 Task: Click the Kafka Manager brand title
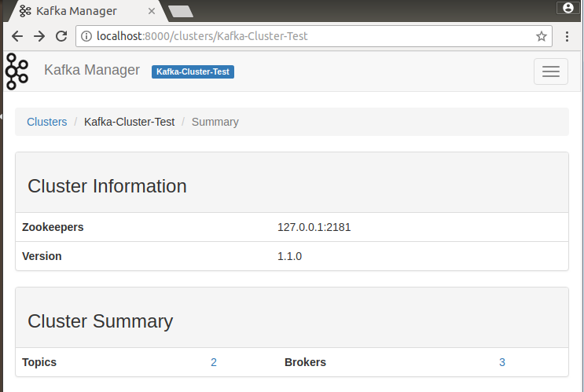tap(92, 70)
